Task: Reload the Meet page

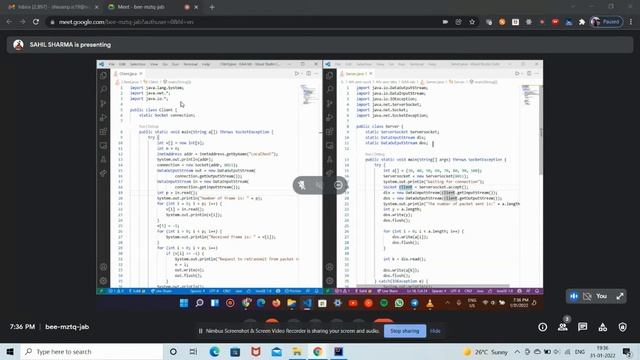Action: [36, 22]
